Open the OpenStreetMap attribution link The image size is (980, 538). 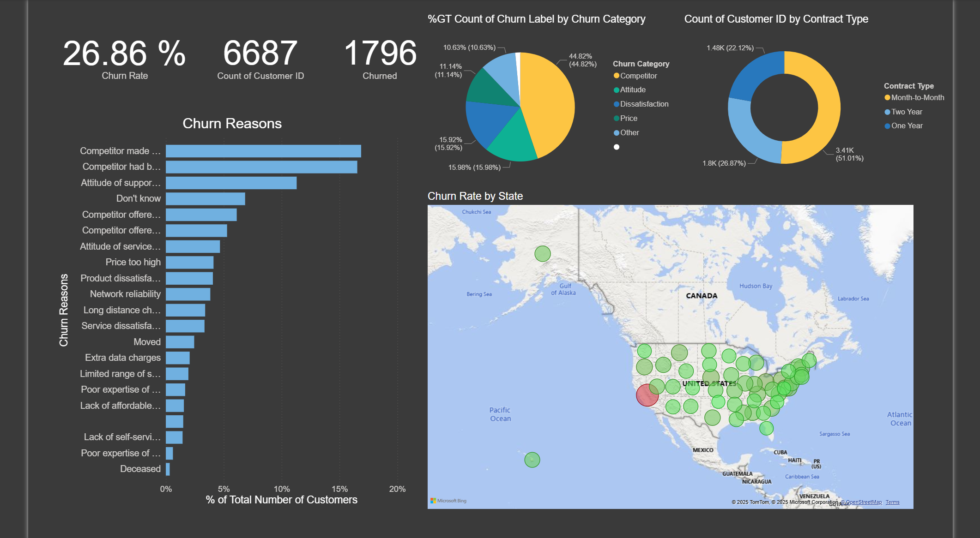tap(863, 502)
